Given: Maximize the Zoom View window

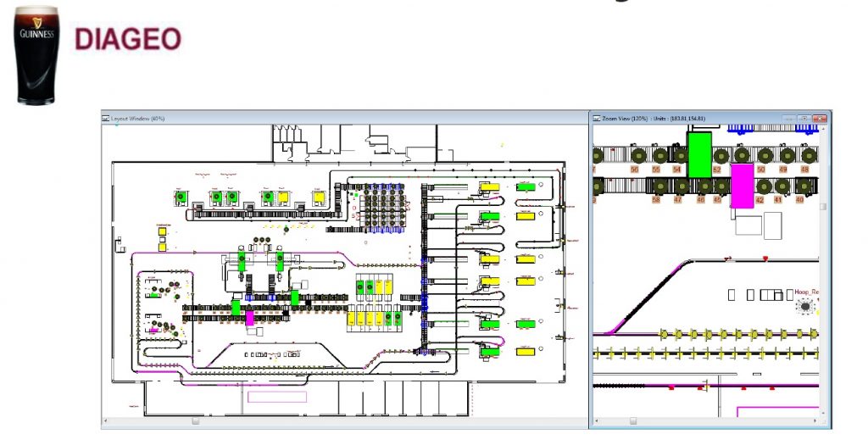Looking at the screenshot, I should [x=804, y=118].
